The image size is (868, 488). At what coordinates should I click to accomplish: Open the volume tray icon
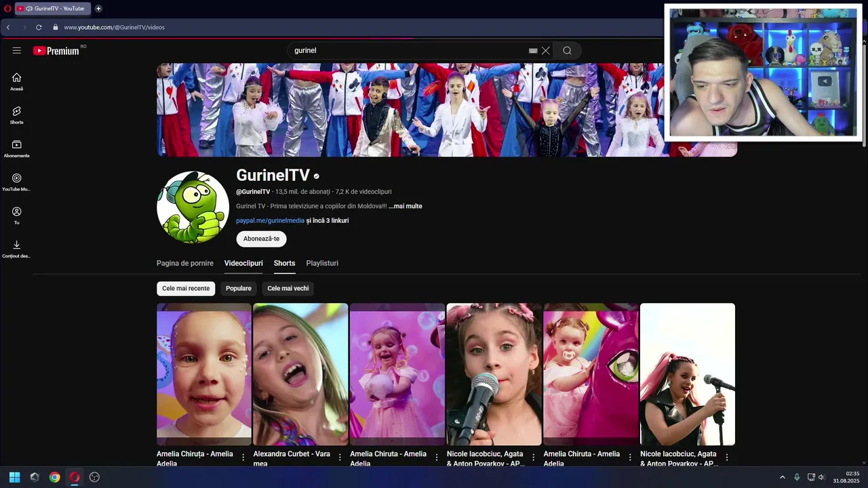pyautogui.click(x=821, y=477)
